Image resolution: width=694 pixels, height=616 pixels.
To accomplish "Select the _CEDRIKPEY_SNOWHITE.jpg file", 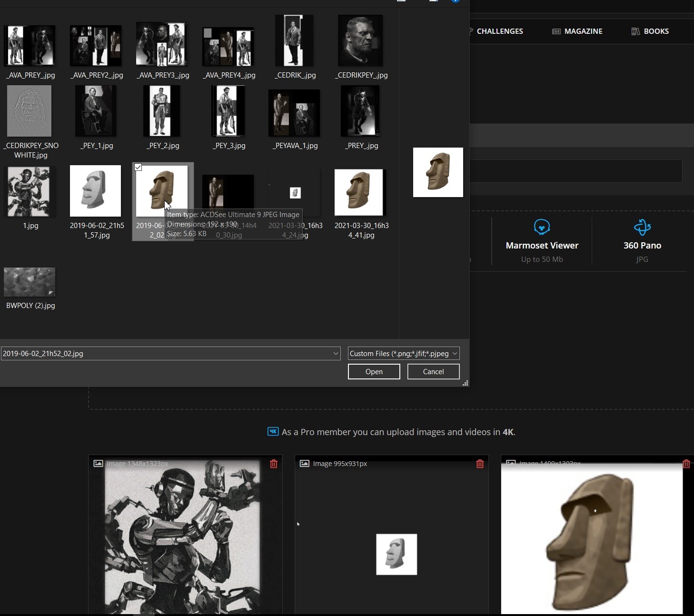I will (x=30, y=111).
